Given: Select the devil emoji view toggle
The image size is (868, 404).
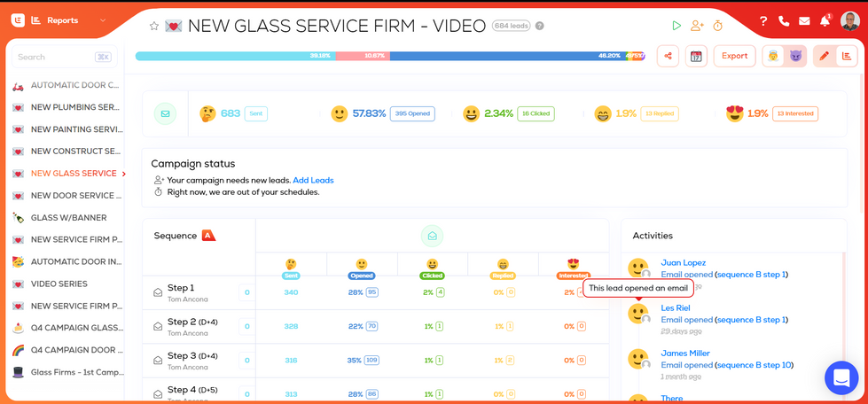Looking at the screenshot, I should pyautogui.click(x=795, y=56).
